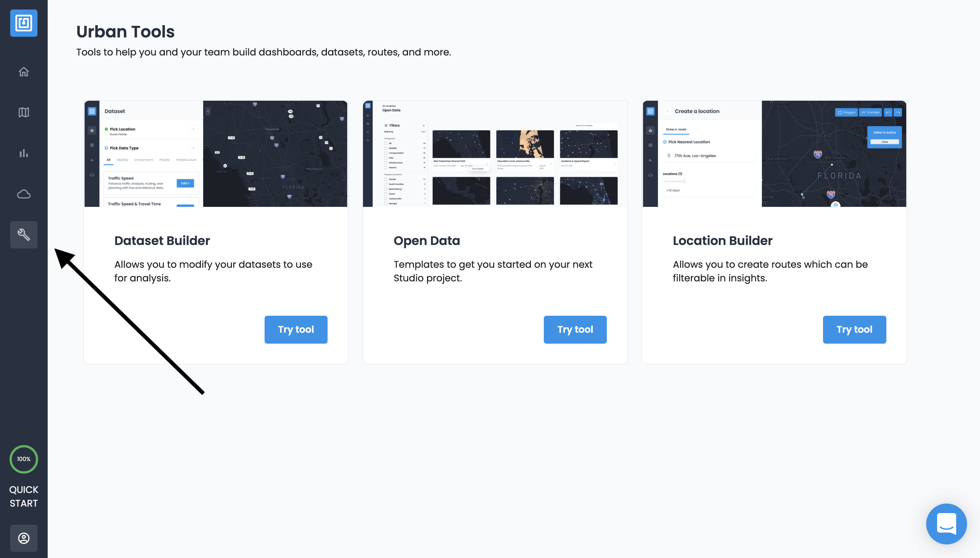The image size is (980, 558).
Task: Click the Location Builder card title
Action: pos(722,241)
